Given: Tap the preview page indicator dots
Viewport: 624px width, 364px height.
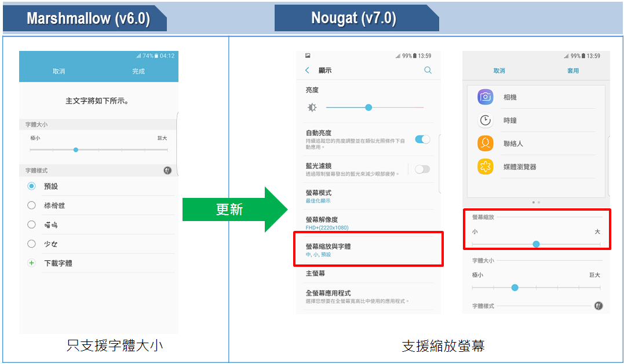Looking at the screenshot, I should pyautogui.click(x=536, y=203).
